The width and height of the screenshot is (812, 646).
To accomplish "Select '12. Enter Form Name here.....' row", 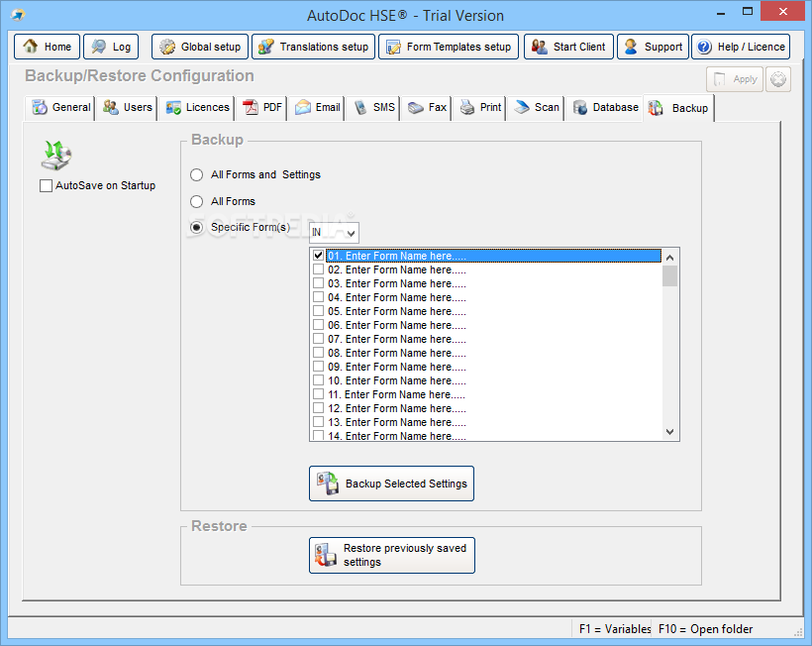I will click(487, 408).
